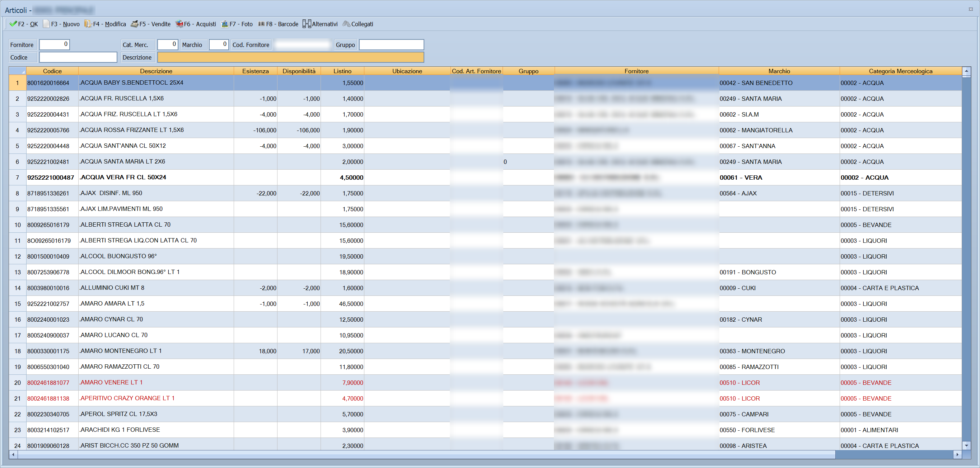This screenshot has width=980, height=468.
Task: Click code 8000330001175 for Amaro Montenegro
Action: click(48, 351)
